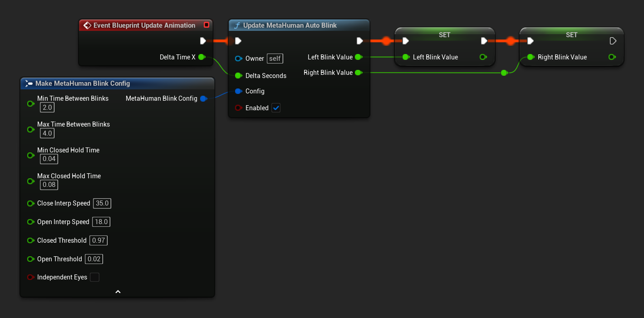Click the MetaHuman Blink Config output pin
Image resolution: width=644 pixels, height=318 pixels.
[x=203, y=98]
